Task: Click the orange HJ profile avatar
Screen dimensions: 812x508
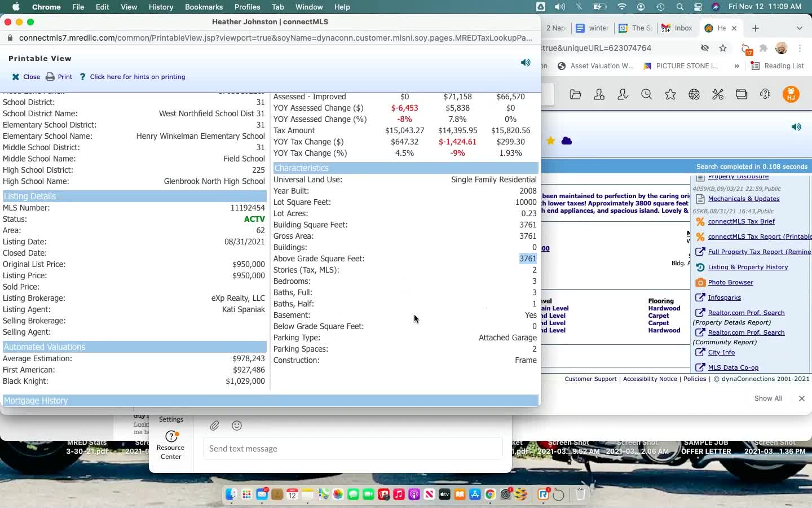Action: tap(791, 94)
